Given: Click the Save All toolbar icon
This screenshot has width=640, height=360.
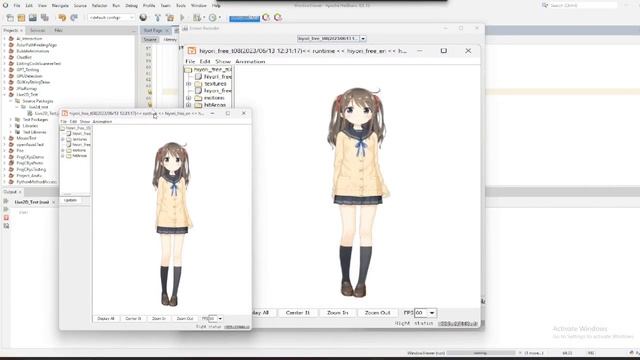Looking at the screenshot, I should [x=44, y=18].
